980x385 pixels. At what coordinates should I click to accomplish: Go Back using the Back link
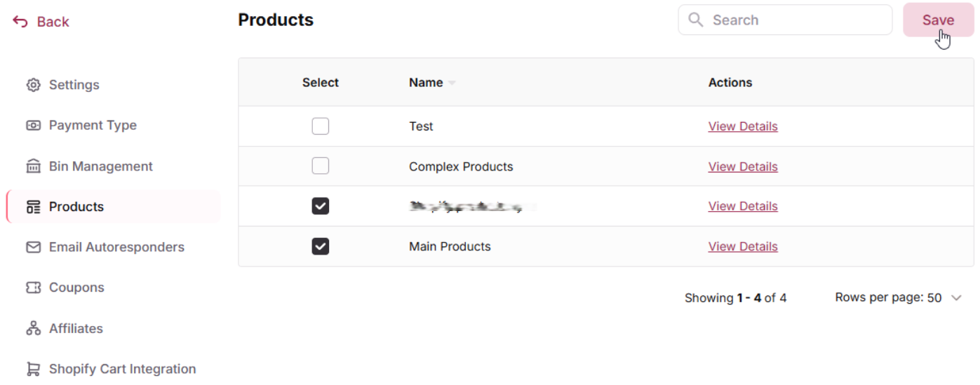point(41,22)
